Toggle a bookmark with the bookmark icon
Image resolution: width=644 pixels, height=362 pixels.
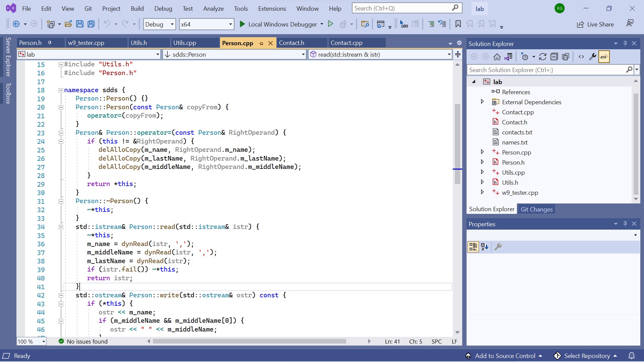click(x=458, y=24)
